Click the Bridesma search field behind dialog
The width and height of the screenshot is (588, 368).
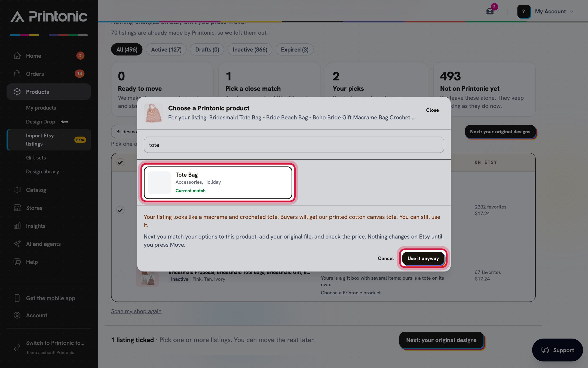tap(124, 132)
